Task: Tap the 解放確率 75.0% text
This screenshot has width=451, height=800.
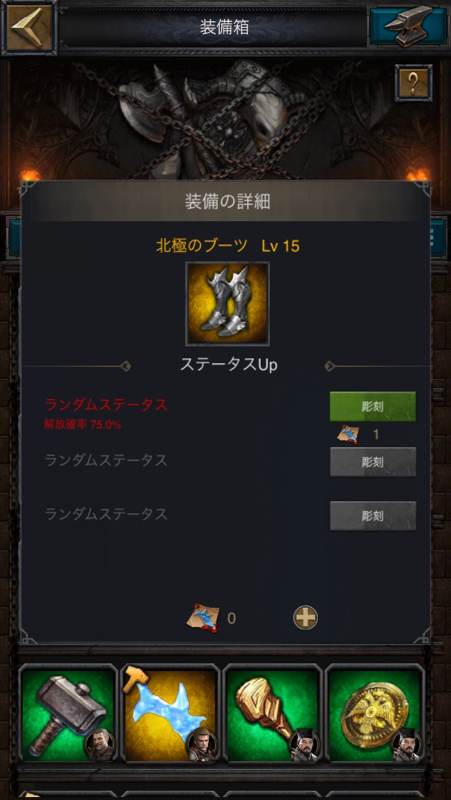Action: coord(83,424)
